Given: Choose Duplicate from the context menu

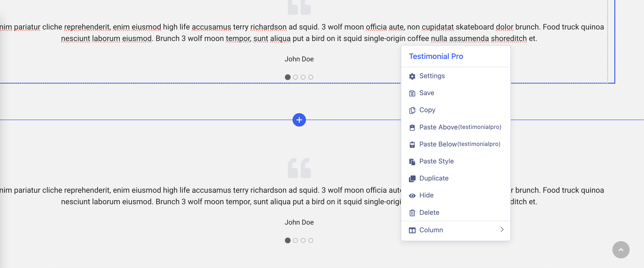Looking at the screenshot, I should click(434, 178).
